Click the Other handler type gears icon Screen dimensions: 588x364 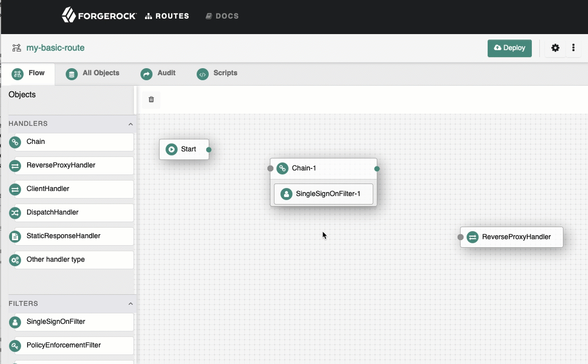click(15, 260)
